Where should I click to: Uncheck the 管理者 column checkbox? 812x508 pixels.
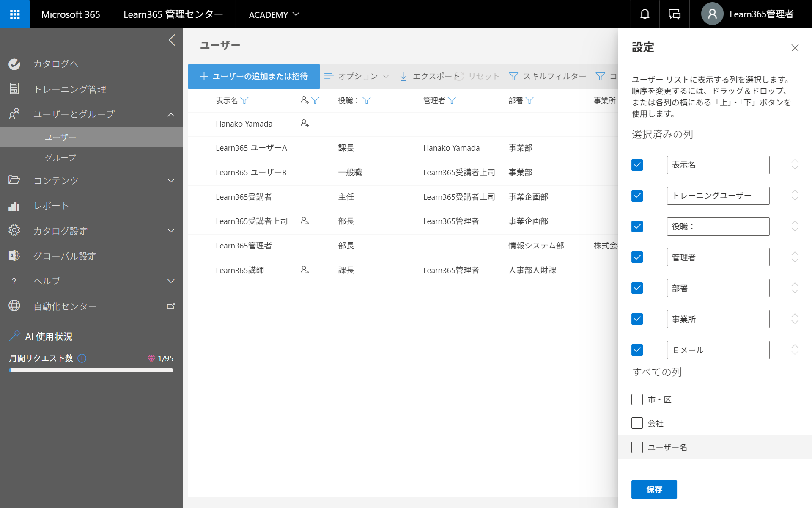point(637,257)
